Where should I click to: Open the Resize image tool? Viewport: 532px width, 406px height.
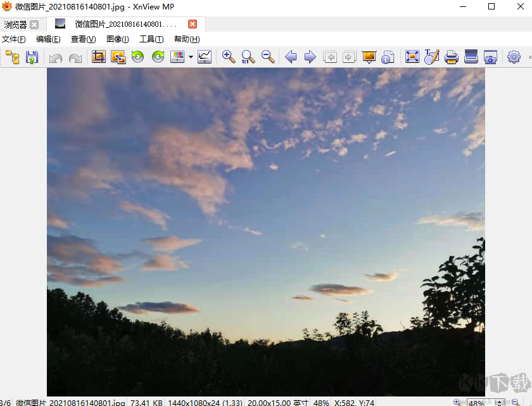tap(118, 57)
